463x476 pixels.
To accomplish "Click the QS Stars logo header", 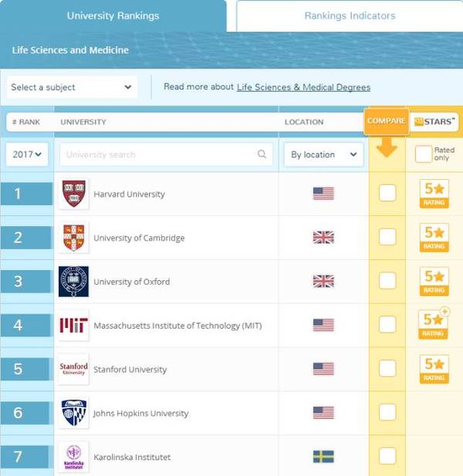I will click(434, 122).
